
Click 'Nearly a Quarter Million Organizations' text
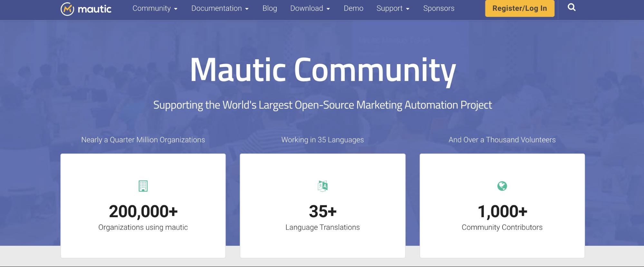(x=143, y=140)
